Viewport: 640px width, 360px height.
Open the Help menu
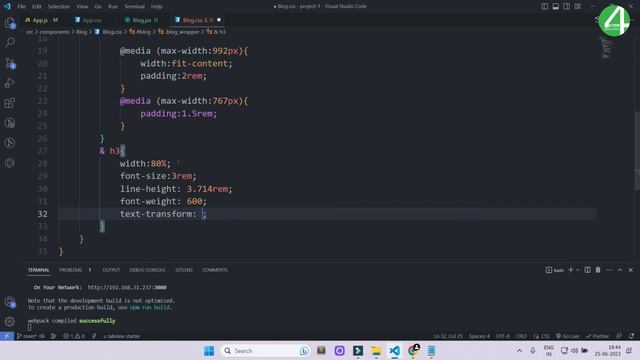click(x=156, y=7)
